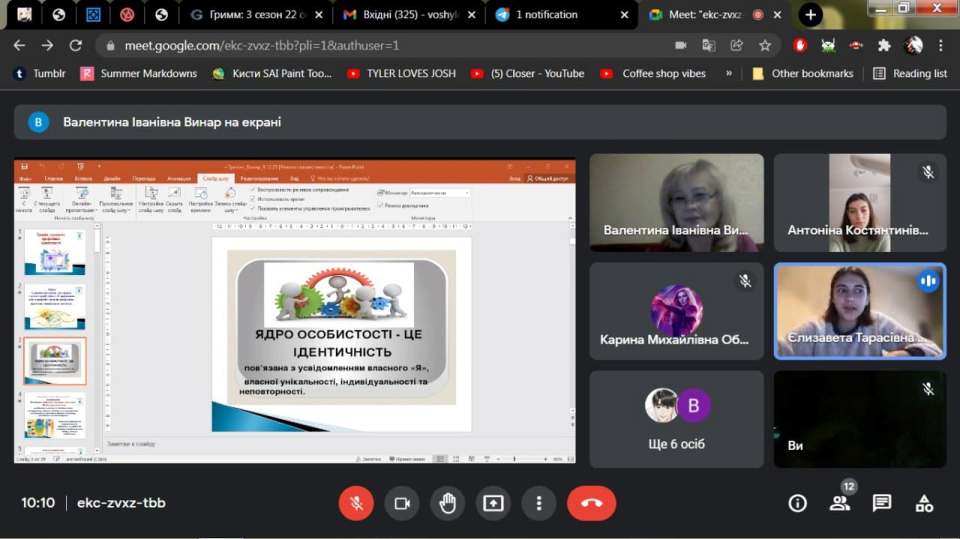Screen dimensions: 960x539
Task: Open a new browser tab
Action: [811, 15]
